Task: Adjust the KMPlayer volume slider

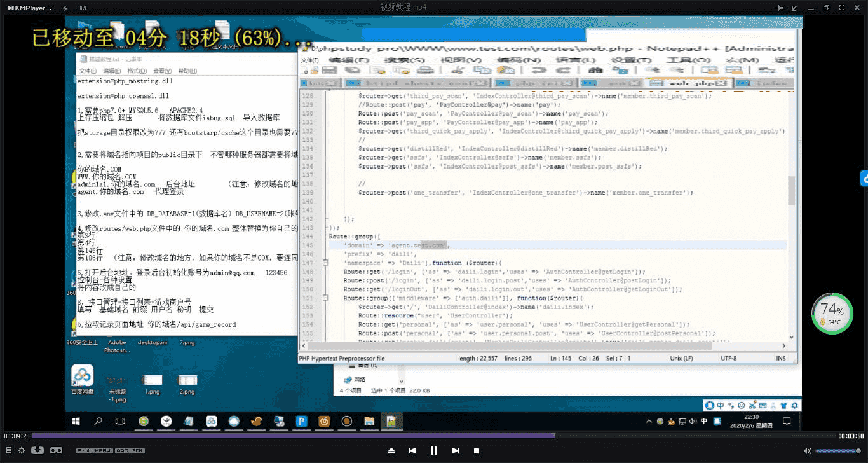Action: [839, 450]
